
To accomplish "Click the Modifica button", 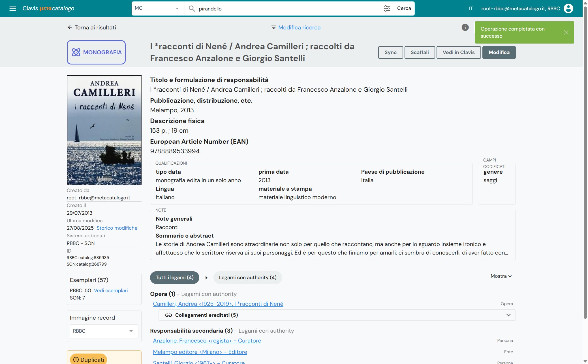I will [499, 53].
